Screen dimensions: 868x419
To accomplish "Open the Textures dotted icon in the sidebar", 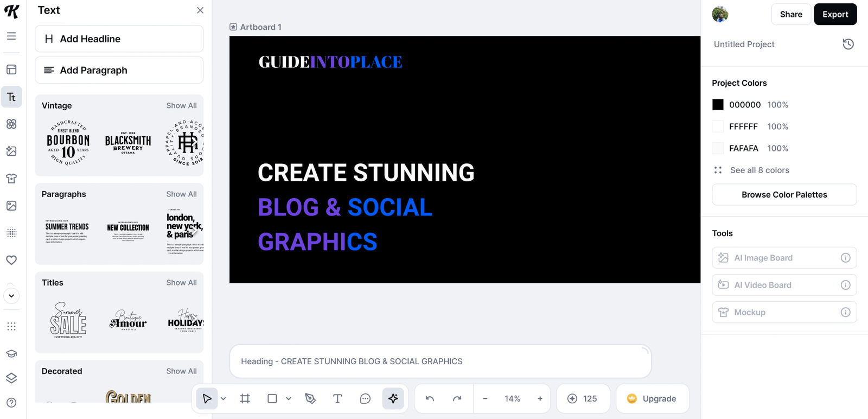I will click(x=11, y=233).
